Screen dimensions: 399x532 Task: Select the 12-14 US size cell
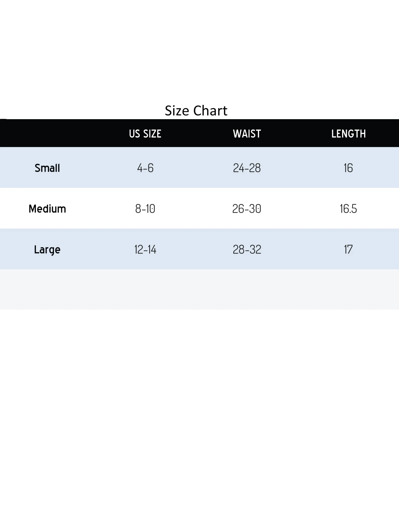click(145, 250)
